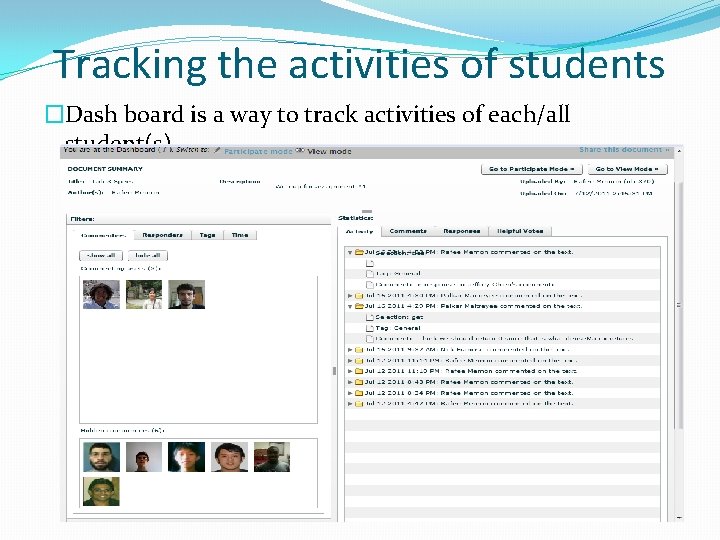Image resolution: width=720 pixels, height=540 pixels.
Task: Click the folder icon of the 11:10 PM entry
Action: pos(360,371)
